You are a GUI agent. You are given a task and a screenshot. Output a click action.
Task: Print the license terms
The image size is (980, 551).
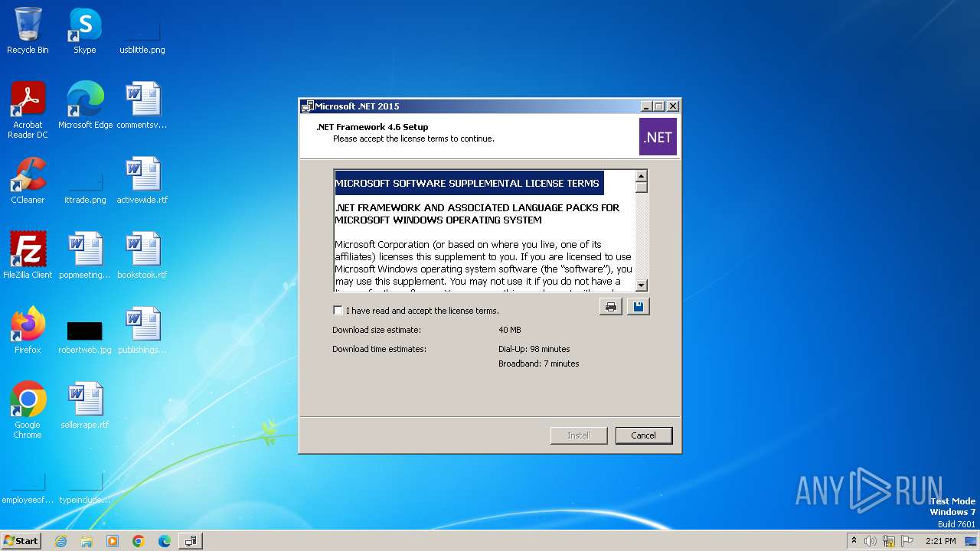[x=610, y=307]
